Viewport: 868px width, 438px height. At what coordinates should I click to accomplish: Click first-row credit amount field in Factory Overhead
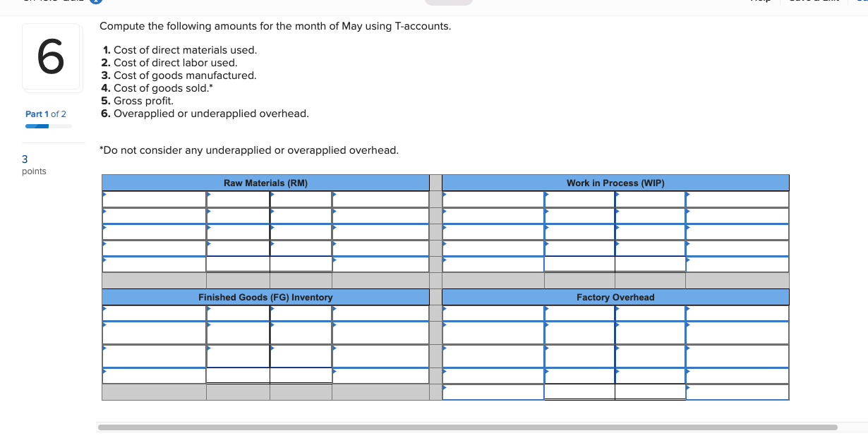pos(650,313)
